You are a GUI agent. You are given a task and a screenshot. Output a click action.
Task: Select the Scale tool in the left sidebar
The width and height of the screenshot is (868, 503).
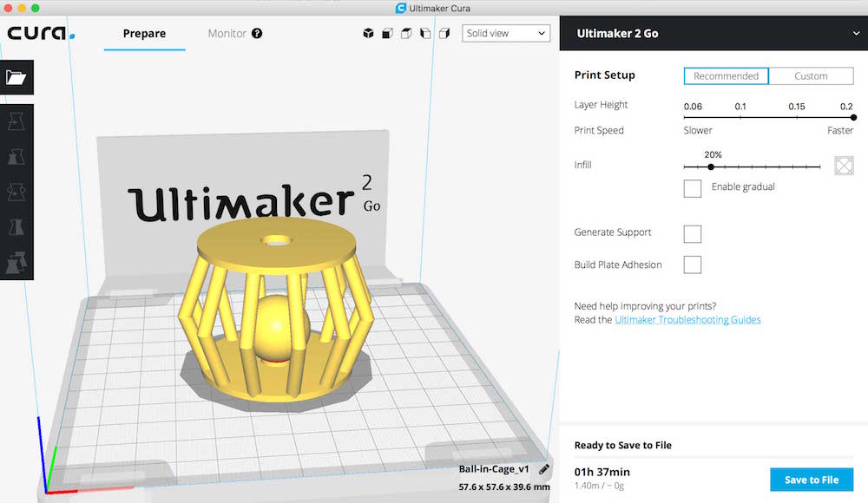pyautogui.click(x=16, y=157)
